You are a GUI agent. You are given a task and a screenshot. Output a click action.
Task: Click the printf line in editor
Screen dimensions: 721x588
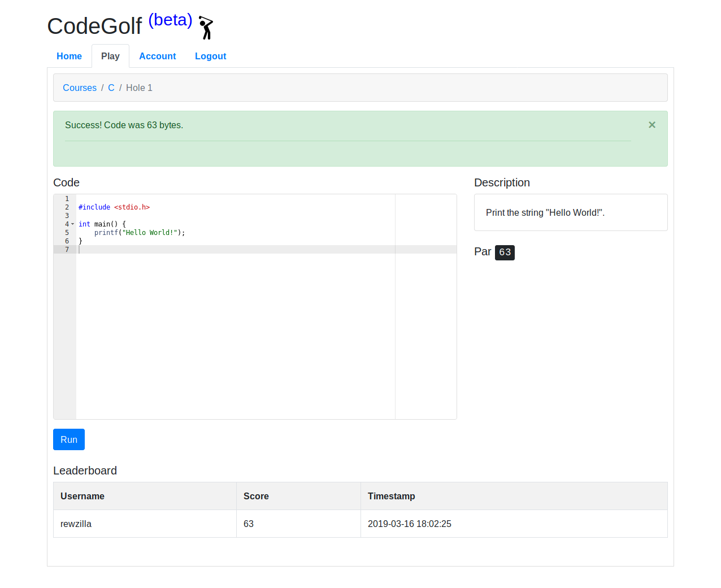tap(140, 233)
